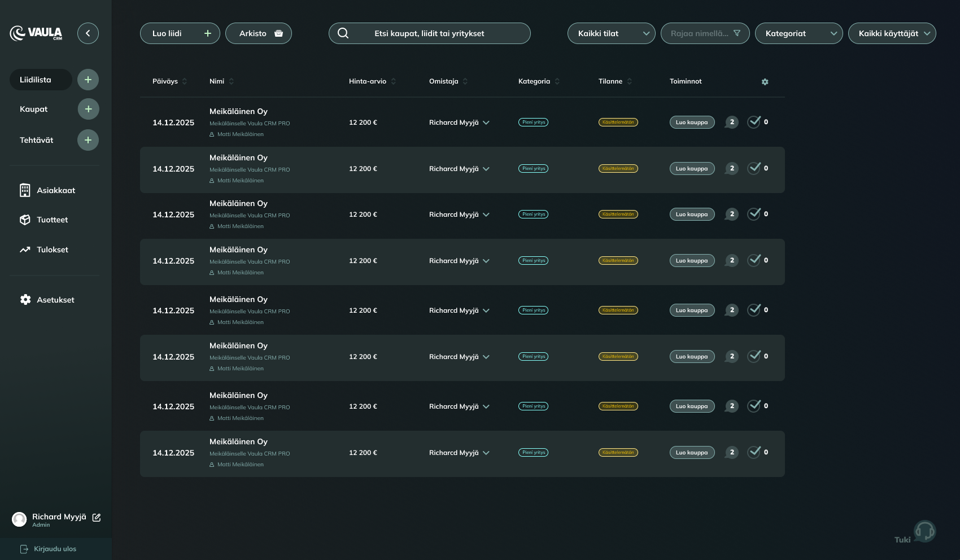Edit profile icon next to Richard Myyjä
The height and width of the screenshot is (560, 960).
(97, 518)
